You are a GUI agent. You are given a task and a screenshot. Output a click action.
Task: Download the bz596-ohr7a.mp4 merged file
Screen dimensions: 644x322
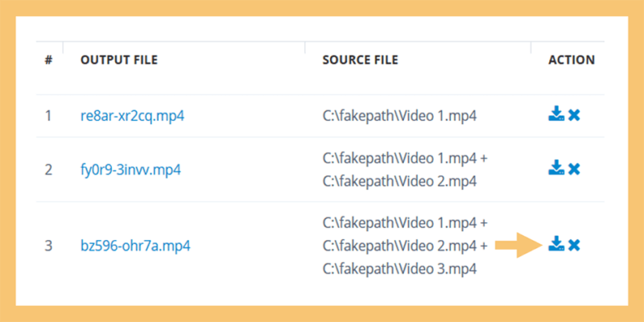[556, 244]
